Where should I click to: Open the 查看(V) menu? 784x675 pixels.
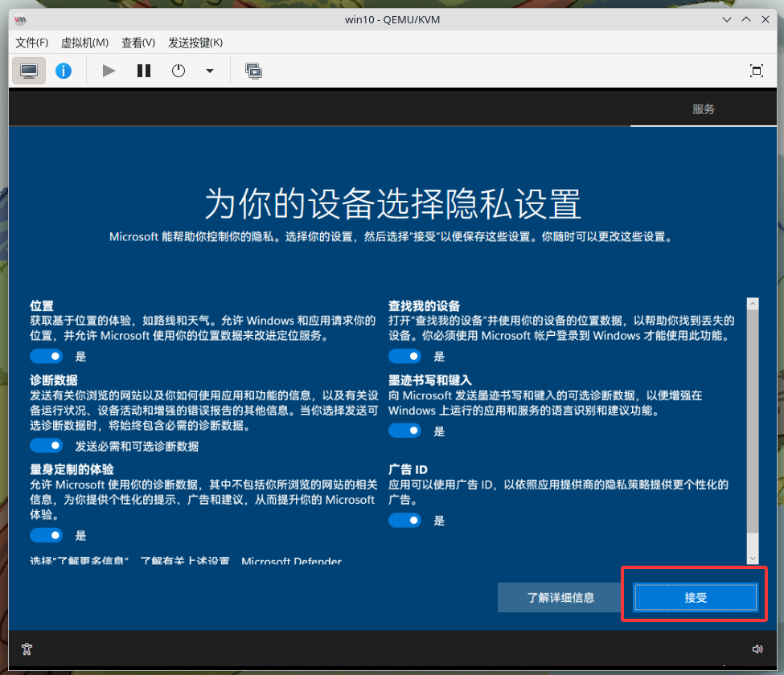click(x=138, y=43)
